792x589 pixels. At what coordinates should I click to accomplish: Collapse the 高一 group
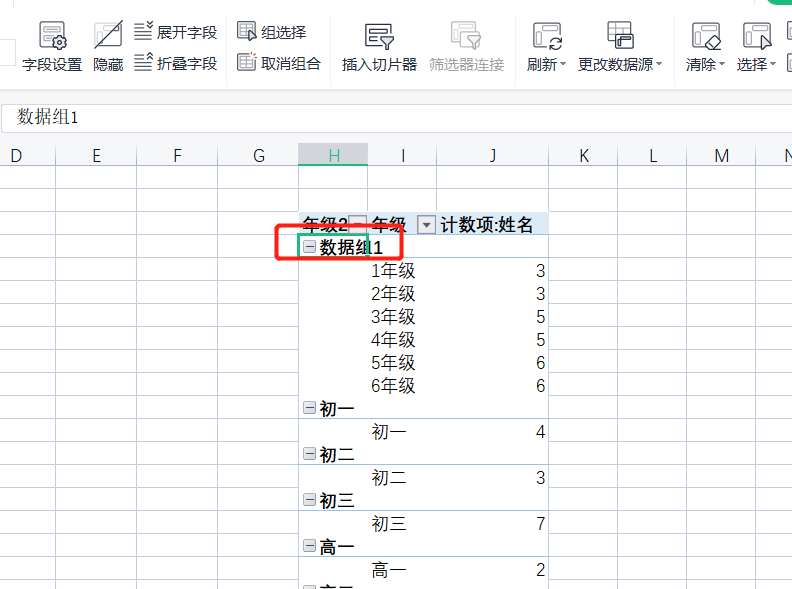pos(309,546)
